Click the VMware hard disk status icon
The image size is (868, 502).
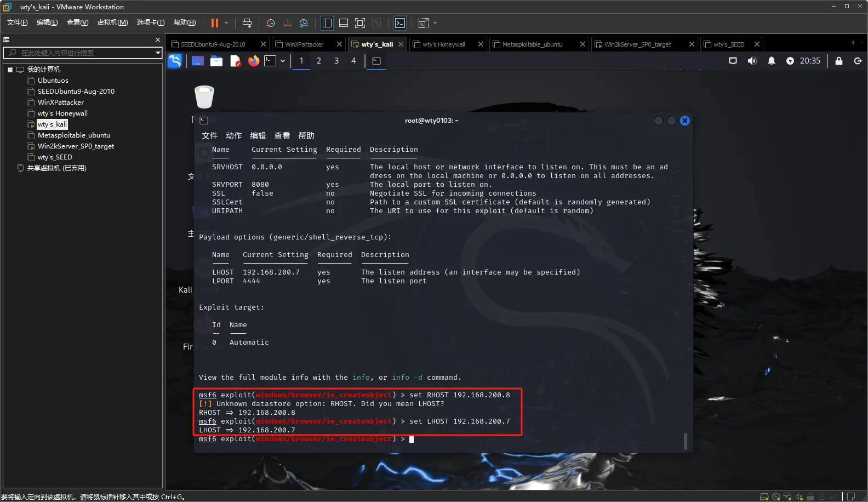(x=764, y=497)
